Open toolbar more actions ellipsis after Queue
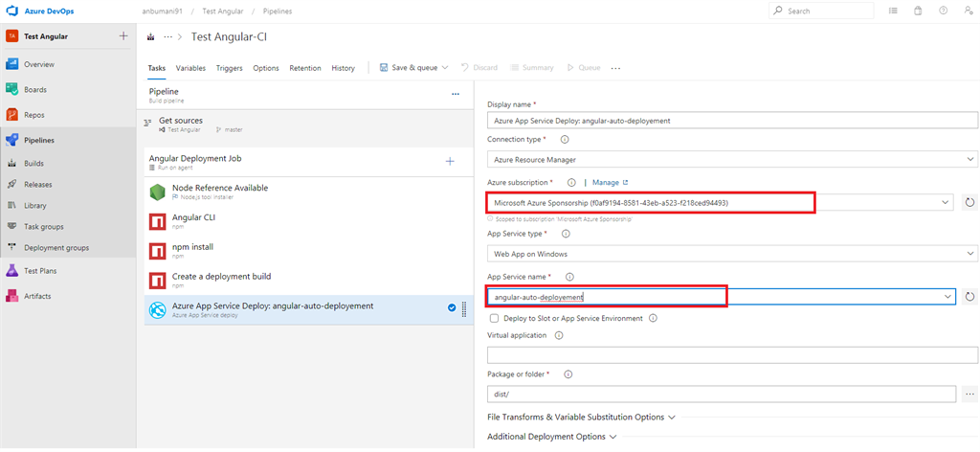The image size is (980, 452). 615,68
